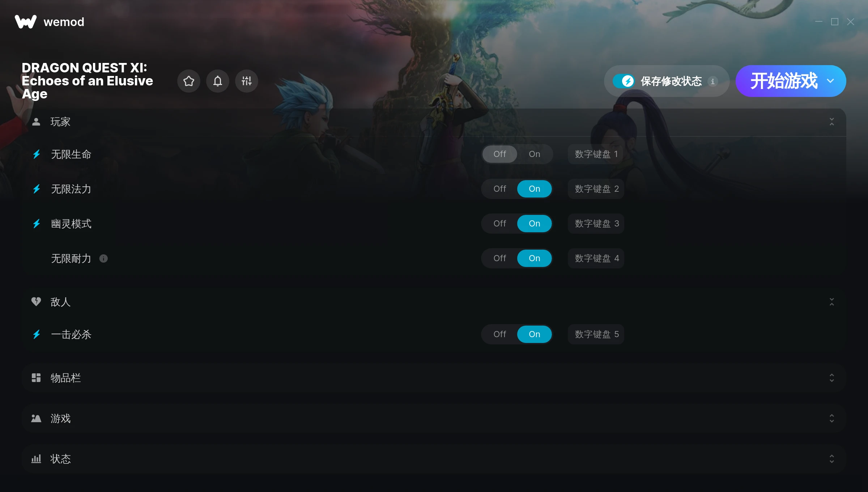Open the sliders settings icon

coord(247,81)
